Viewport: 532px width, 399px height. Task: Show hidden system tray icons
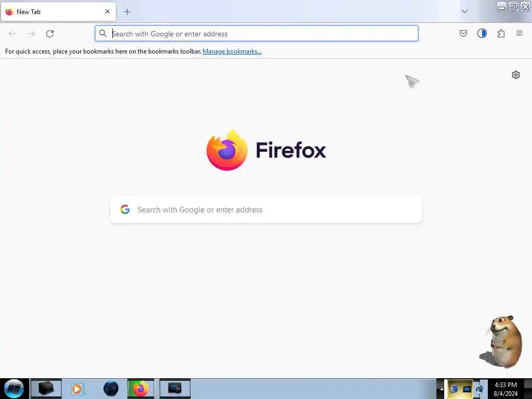click(x=442, y=389)
